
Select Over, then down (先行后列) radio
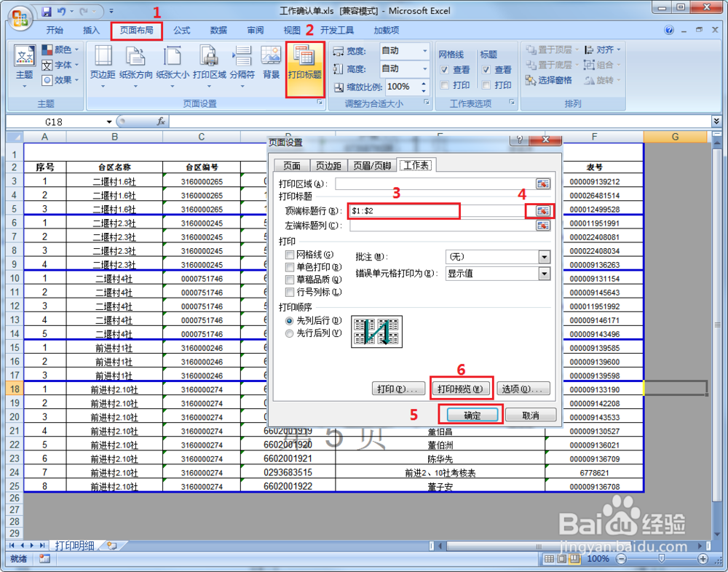click(x=290, y=333)
